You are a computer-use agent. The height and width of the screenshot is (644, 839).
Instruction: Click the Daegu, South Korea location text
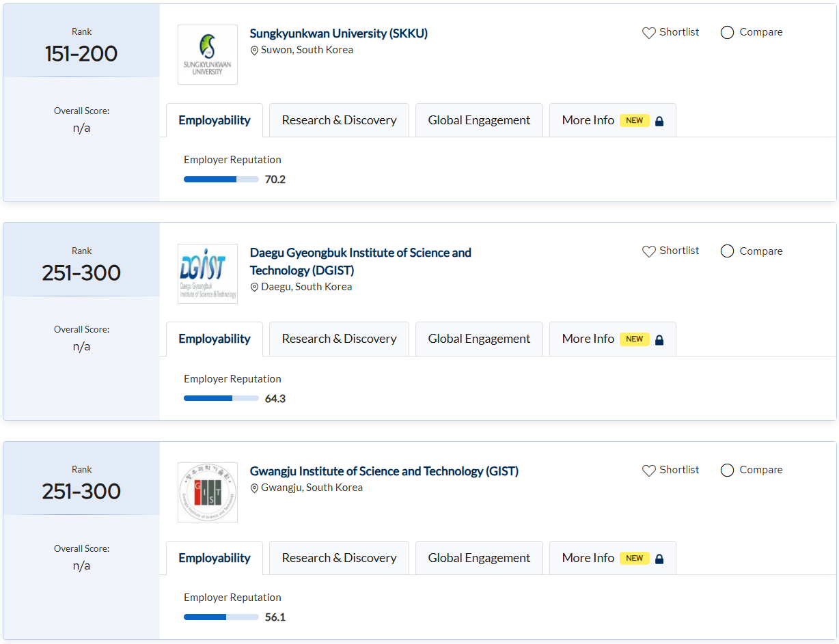[307, 287]
